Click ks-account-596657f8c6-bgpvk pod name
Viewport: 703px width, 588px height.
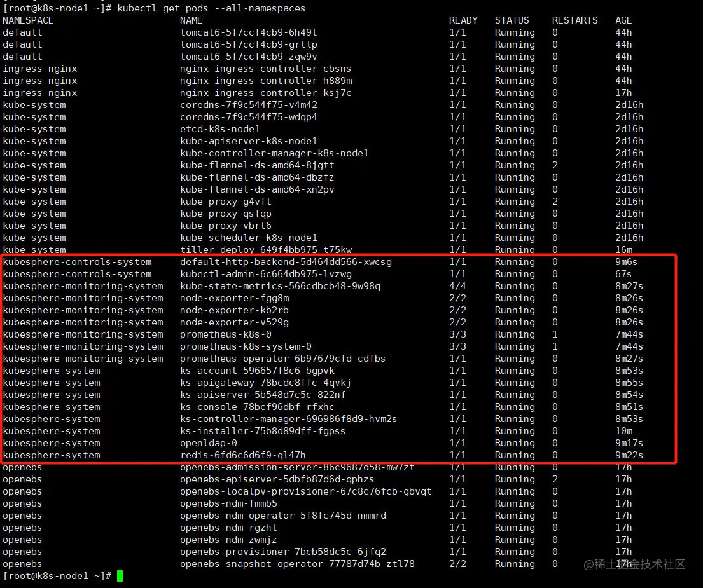click(x=257, y=371)
